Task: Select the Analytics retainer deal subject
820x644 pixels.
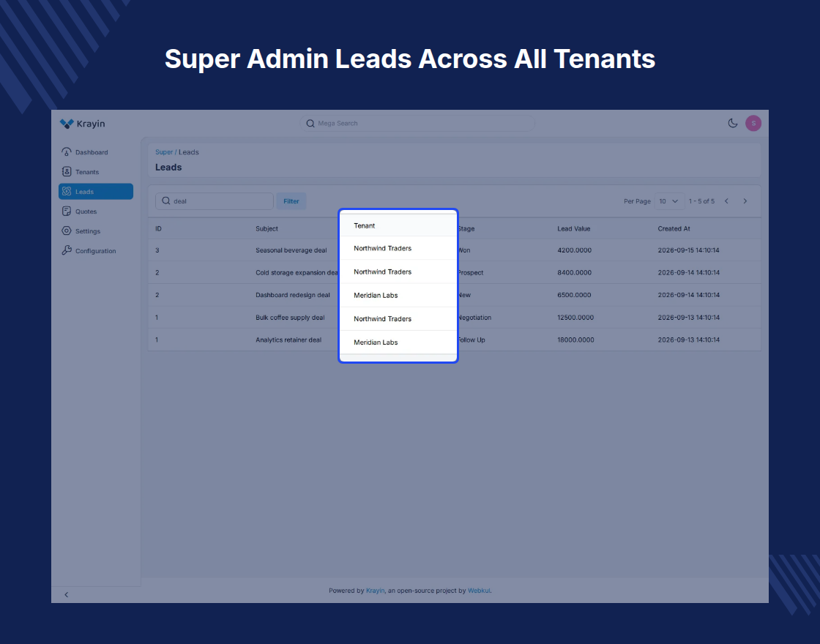Action: coord(288,340)
